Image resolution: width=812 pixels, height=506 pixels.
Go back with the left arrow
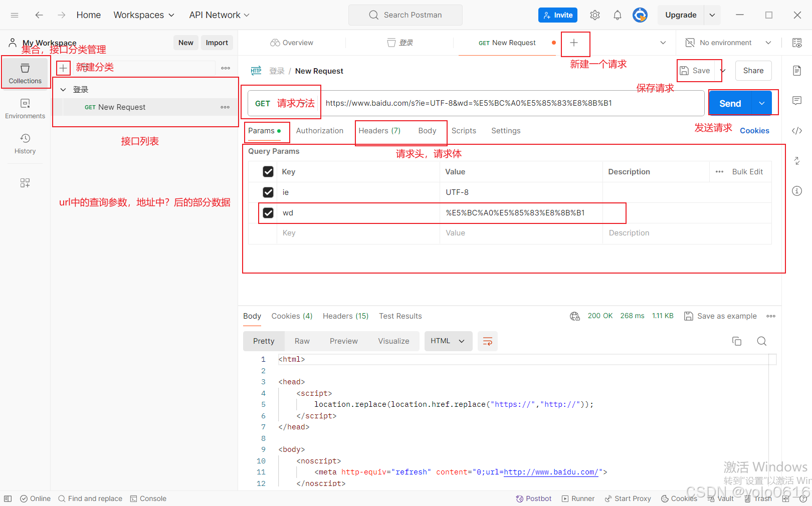click(x=39, y=15)
